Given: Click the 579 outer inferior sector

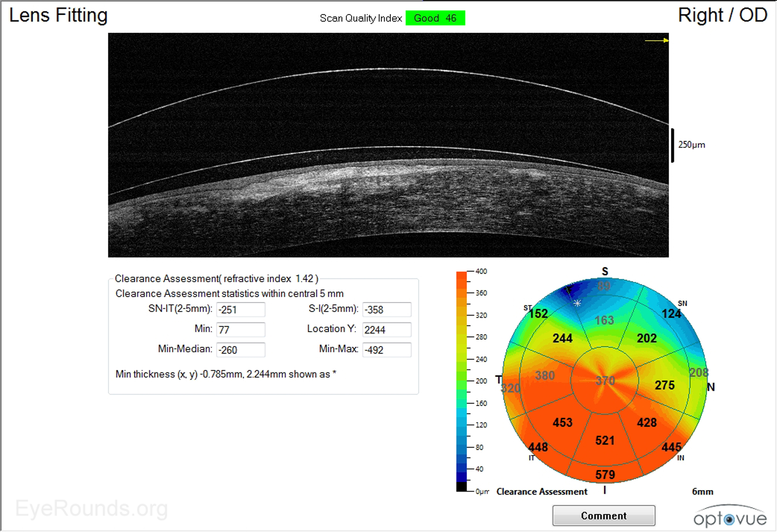Looking at the screenshot, I should [x=605, y=474].
